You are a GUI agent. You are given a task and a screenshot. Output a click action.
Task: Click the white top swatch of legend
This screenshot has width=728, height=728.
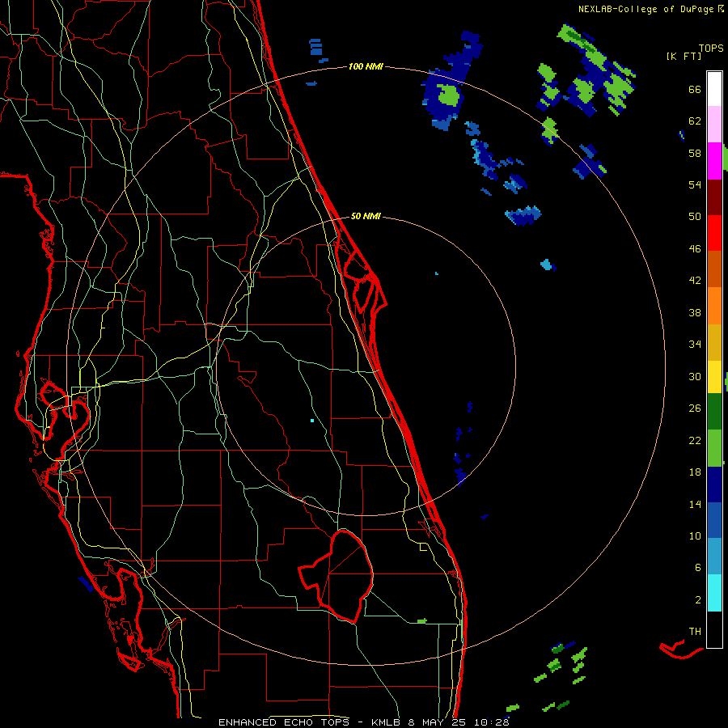click(x=714, y=89)
